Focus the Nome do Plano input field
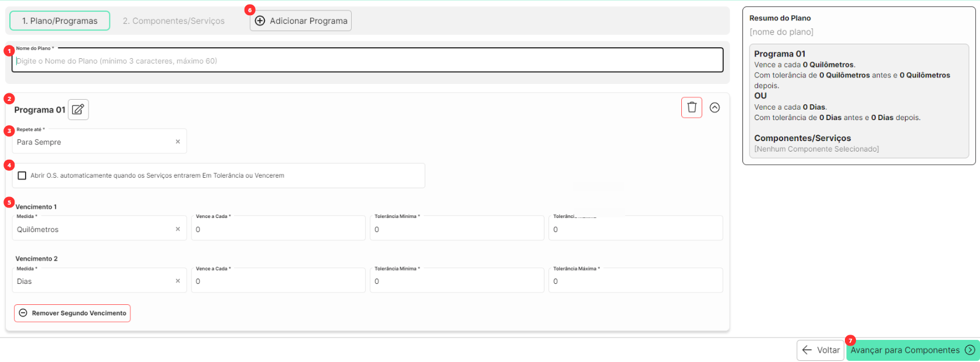 [368, 60]
